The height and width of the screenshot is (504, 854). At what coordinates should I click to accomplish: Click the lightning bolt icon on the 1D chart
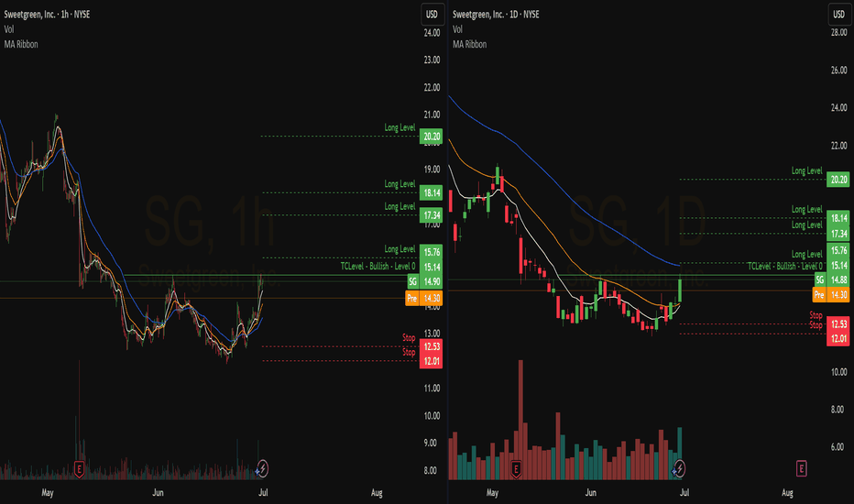(679, 468)
